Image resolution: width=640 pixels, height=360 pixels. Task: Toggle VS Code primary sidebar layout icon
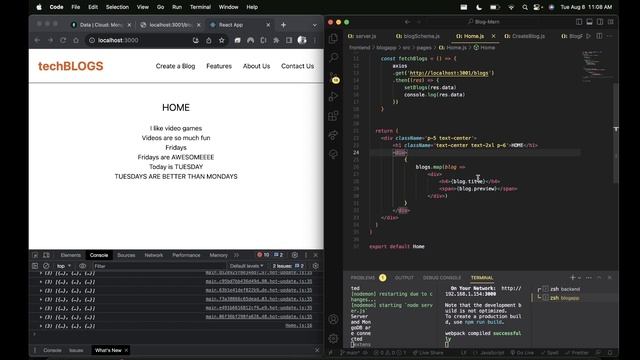579,22
